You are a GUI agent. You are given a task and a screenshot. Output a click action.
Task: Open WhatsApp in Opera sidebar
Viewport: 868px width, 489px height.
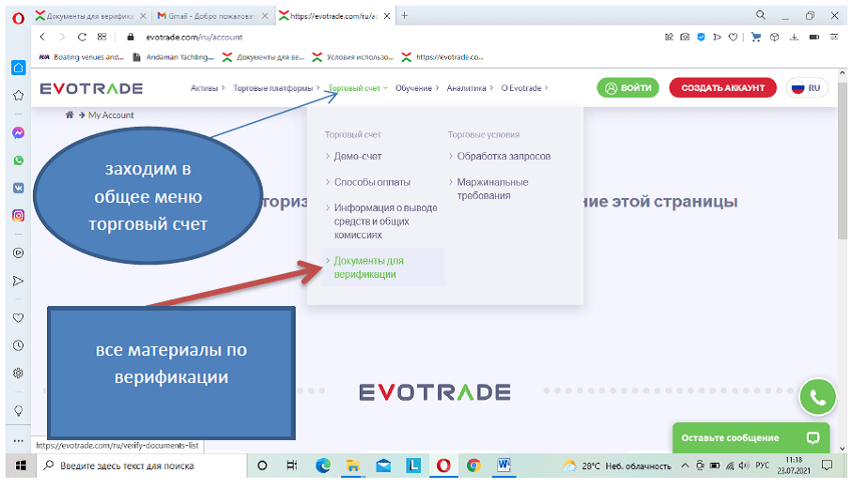click(18, 160)
